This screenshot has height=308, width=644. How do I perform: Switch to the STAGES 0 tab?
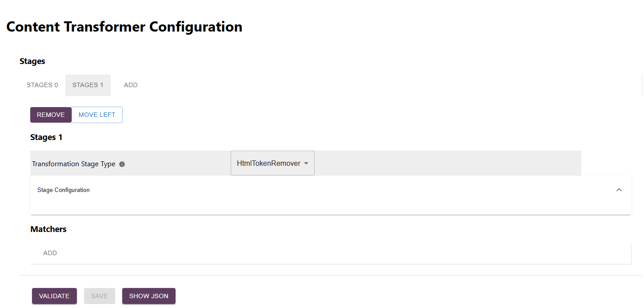click(42, 85)
